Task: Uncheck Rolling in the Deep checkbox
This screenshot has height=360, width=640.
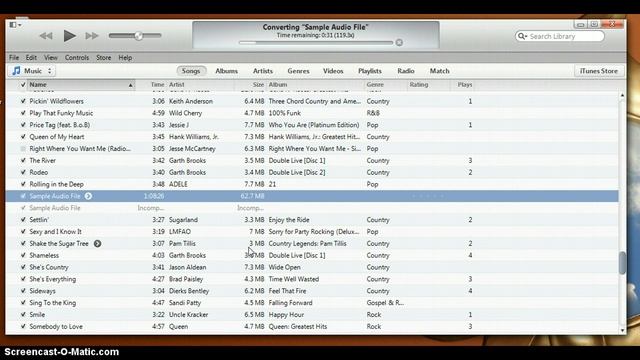Action: pos(23,184)
